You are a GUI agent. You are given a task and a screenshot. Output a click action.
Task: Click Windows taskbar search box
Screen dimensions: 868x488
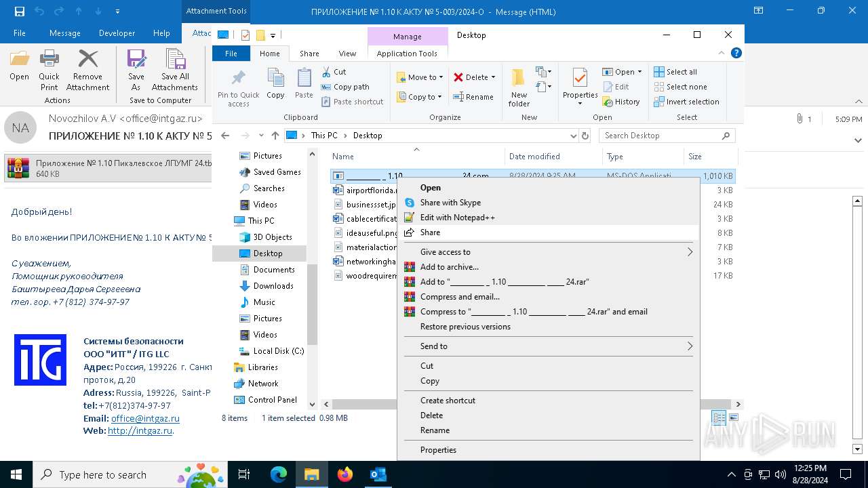pyautogui.click(x=130, y=474)
